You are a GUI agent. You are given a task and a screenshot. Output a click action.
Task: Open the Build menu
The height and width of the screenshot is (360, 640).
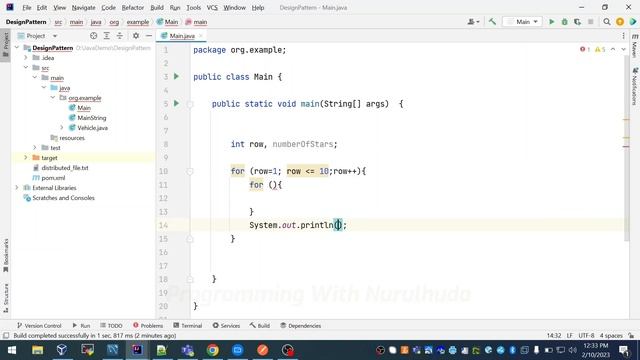(x=157, y=7)
